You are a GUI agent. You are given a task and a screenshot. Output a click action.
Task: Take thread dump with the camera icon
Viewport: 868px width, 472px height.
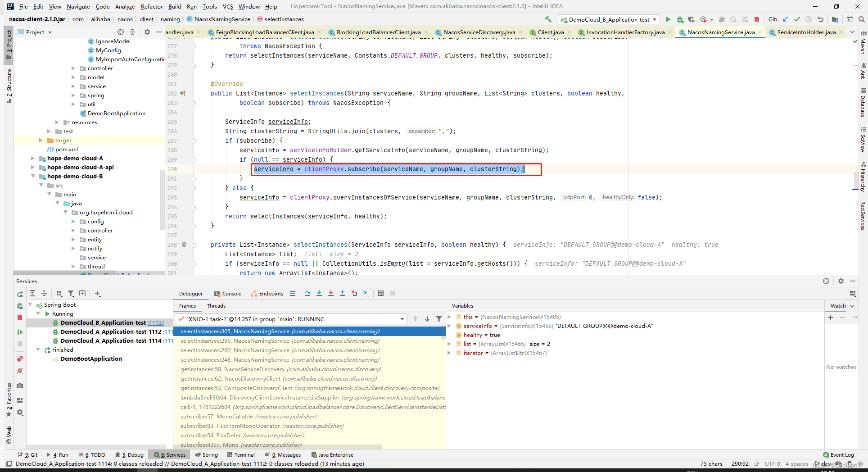[20, 386]
